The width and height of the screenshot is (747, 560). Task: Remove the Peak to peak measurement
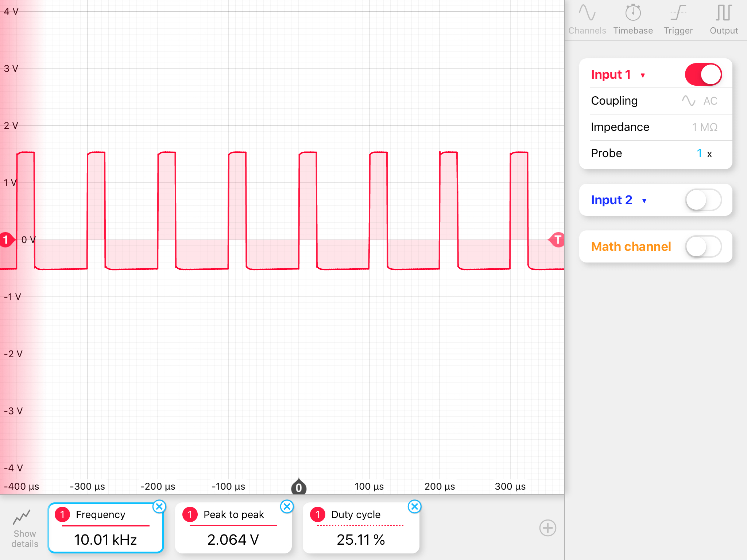coord(287,506)
